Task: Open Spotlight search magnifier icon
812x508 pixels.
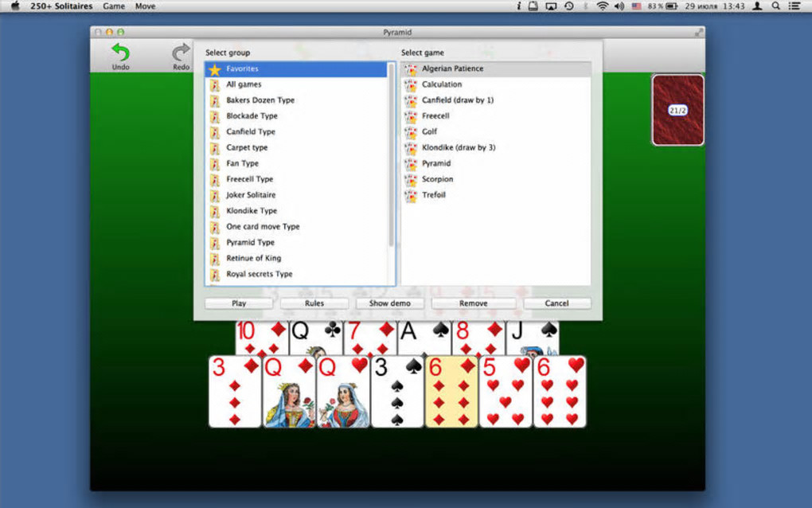Action: coord(775,6)
